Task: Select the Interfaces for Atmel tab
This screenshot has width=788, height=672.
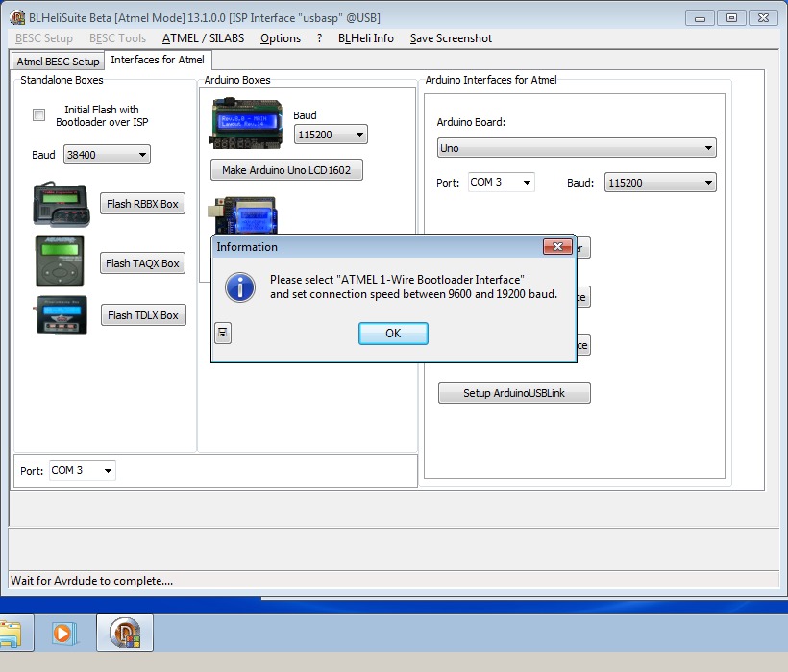Action: point(158,60)
